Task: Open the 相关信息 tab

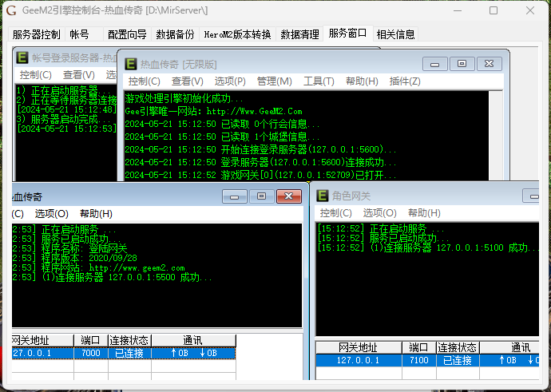Action: pyautogui.click(x=395, y=34)
